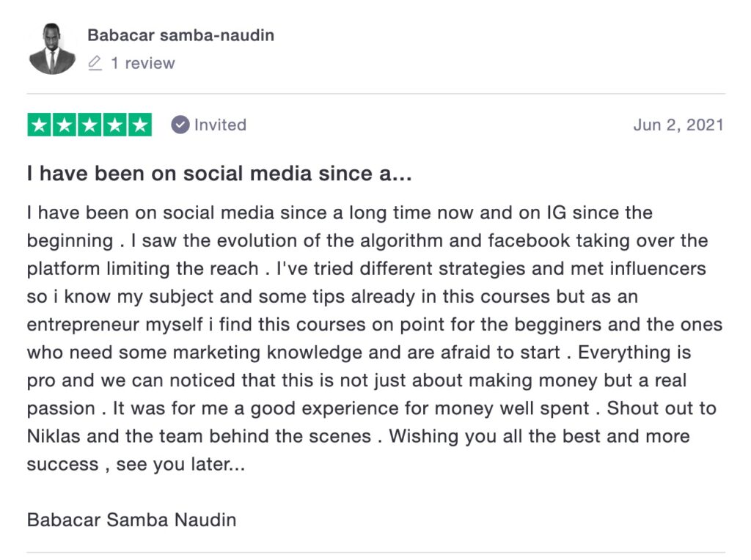Screen dimensions: 751x560
Task: Click the review date Jun 2, 2021
Action: pos(678,125)
